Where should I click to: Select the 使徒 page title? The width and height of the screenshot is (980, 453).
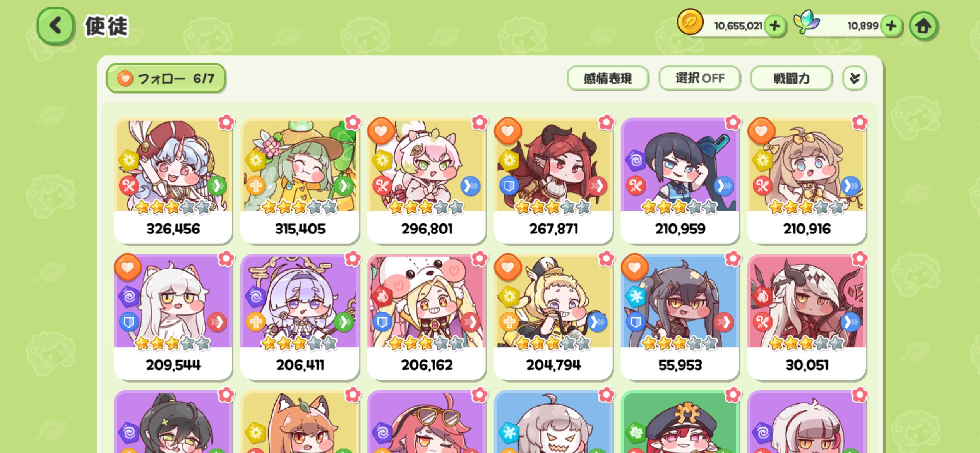[x=106, y=26]
